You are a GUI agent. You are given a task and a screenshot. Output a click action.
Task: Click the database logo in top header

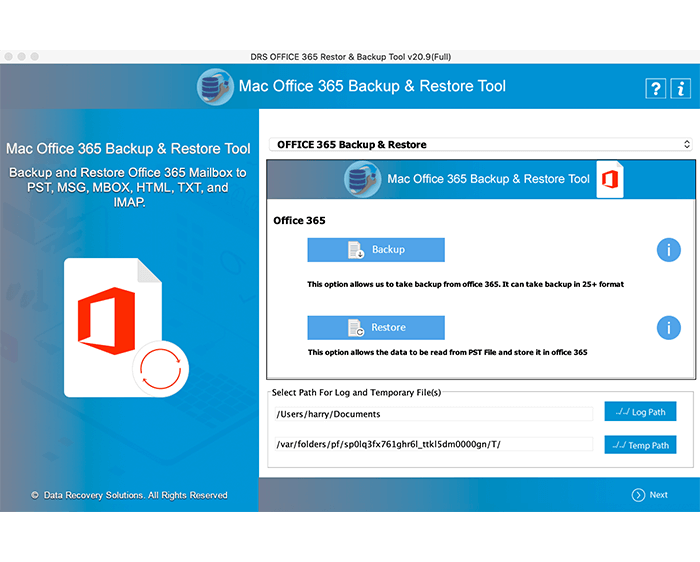point(215,87)
